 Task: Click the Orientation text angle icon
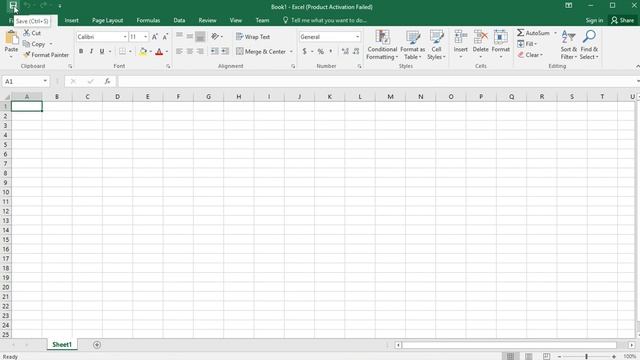215,36
